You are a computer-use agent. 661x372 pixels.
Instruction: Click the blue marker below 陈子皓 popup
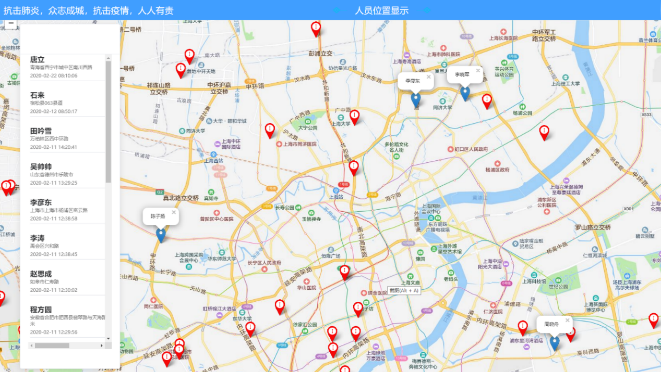(x=161, y=235)
